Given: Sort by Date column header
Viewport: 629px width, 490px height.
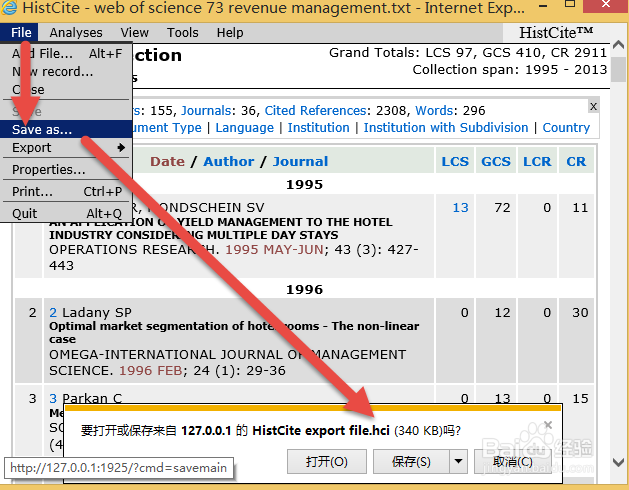Looking at the screenshot, I should 167,161.
